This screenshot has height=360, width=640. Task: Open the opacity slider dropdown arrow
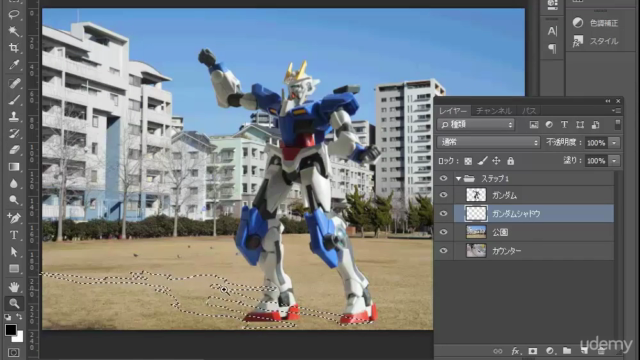pos(614,143)
